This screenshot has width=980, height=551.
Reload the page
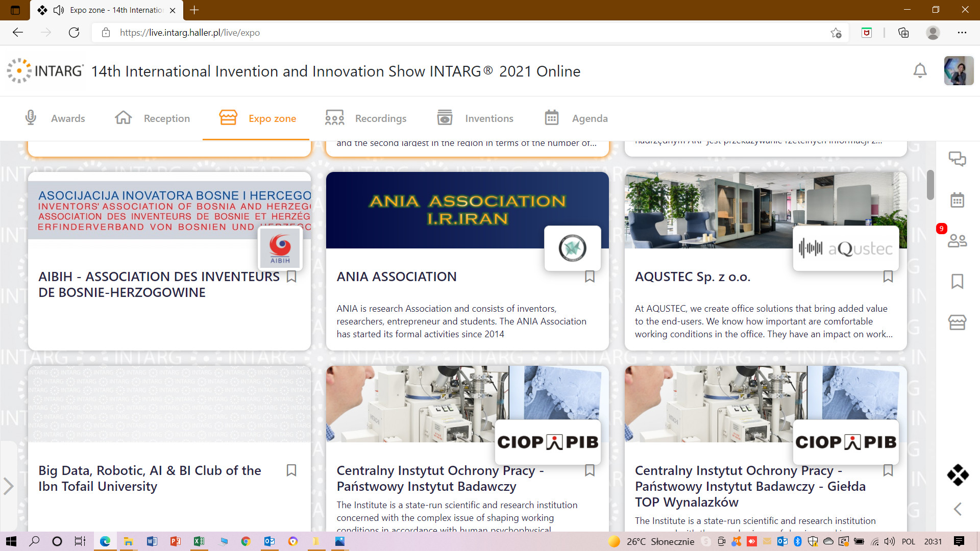pos(74,33)
